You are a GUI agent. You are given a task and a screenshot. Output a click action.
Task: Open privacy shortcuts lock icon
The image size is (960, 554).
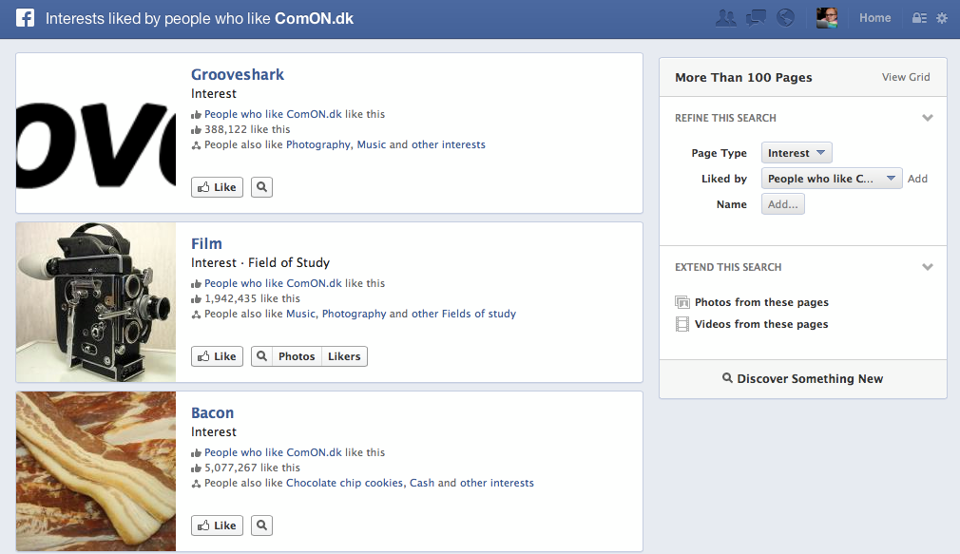[x=919, y=18]
